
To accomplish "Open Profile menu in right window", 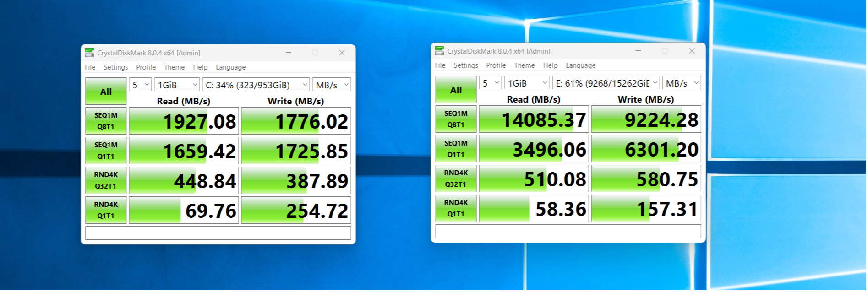I will (x=496, y=65).
